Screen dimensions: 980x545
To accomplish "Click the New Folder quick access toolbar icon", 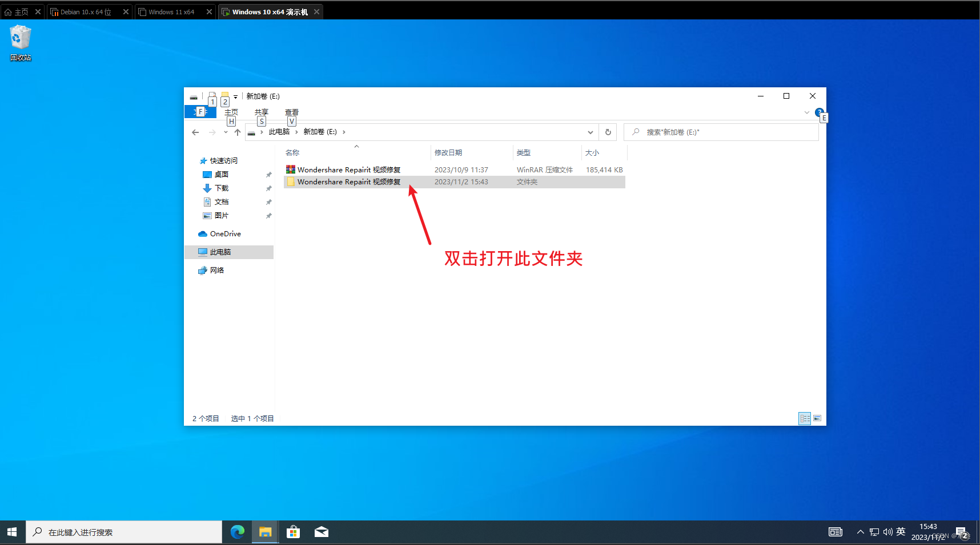I will pyautogui.click(x=225, y=96).
